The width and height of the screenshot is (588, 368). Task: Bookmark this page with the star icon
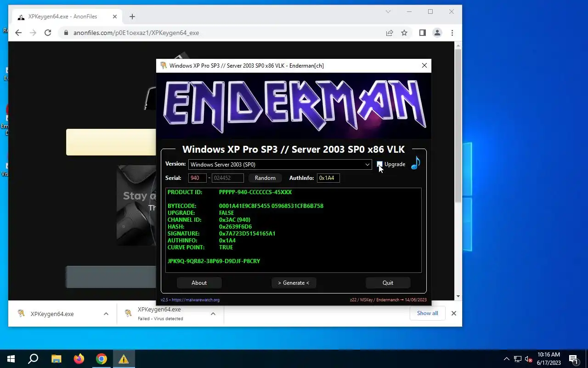[x=404, y=33]
